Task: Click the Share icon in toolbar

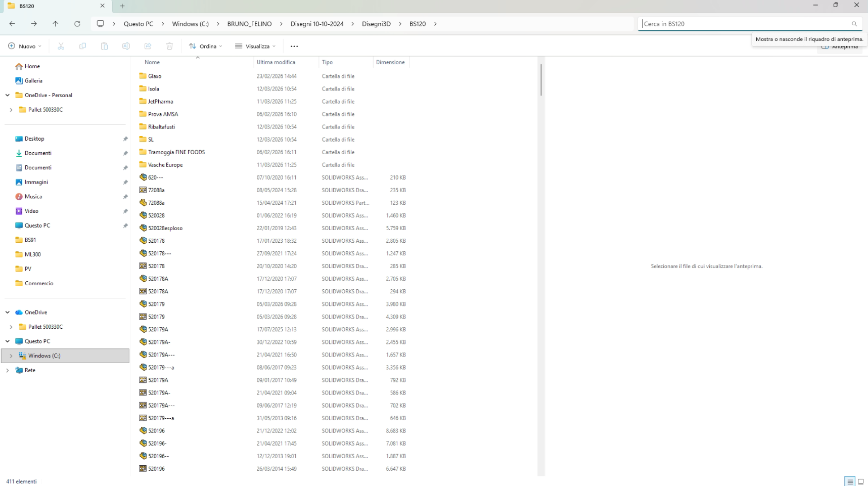Action: pos(148,46)
